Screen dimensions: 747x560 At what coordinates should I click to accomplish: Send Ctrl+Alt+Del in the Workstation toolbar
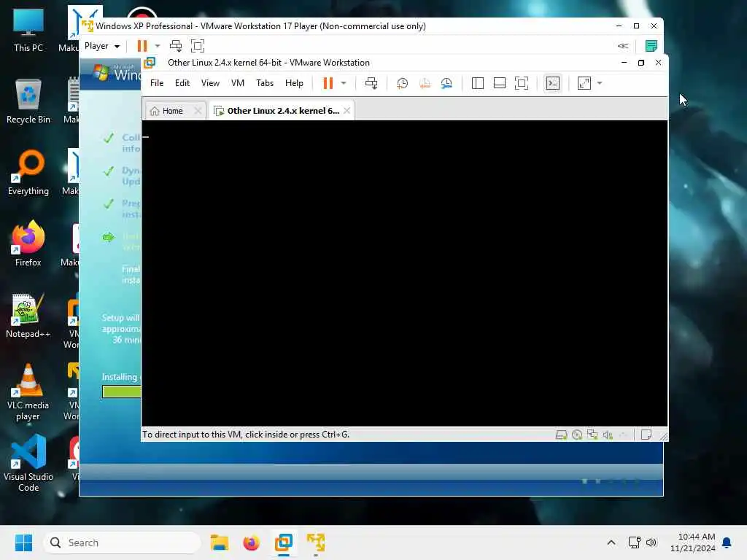tap(371, 83)
